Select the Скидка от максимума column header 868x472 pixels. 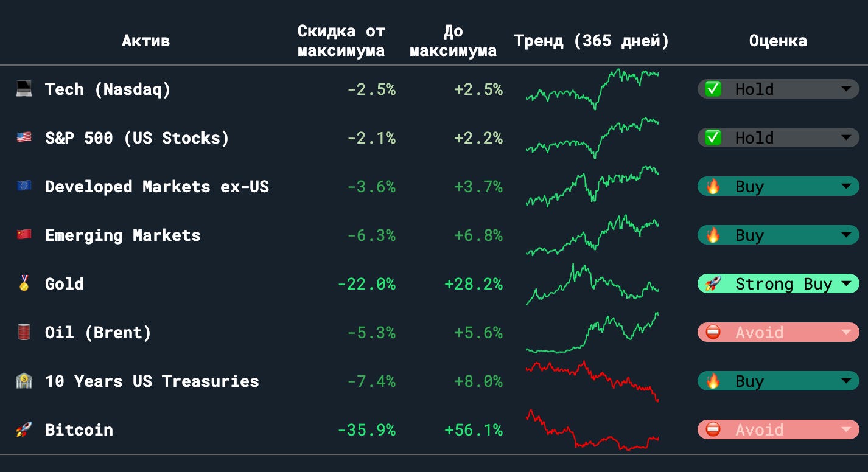[341, 41]
